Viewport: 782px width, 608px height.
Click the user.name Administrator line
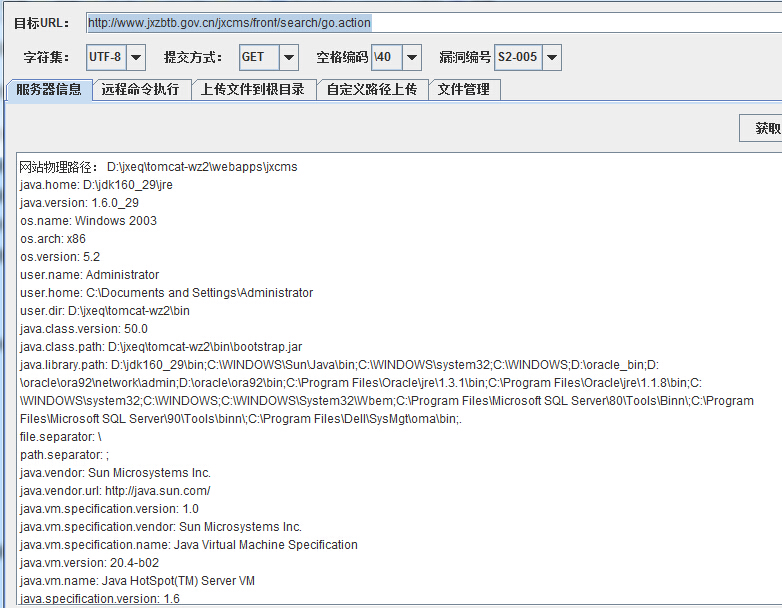pos(89,275)
